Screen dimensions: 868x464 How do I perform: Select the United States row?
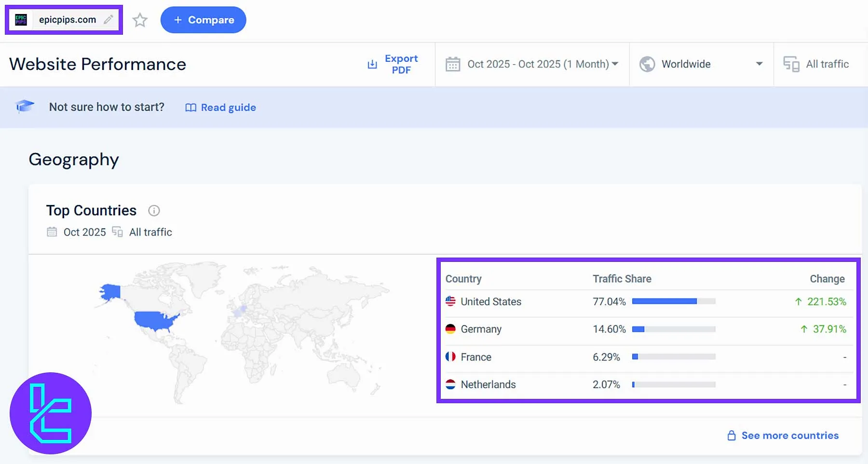[490, 302]
